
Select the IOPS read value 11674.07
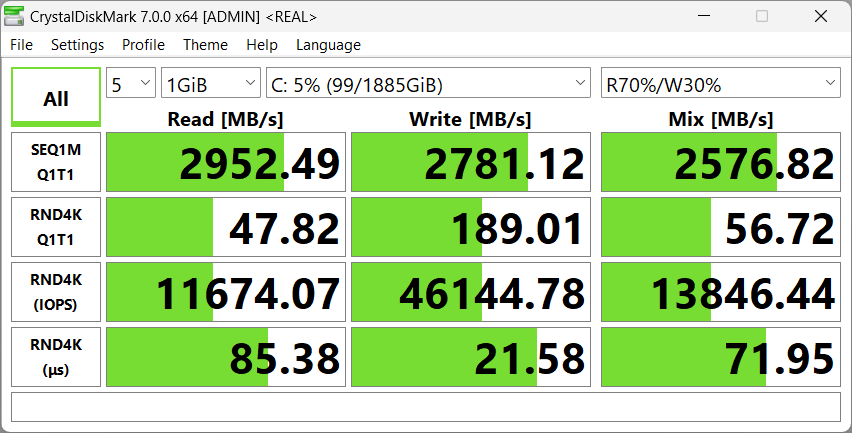point(225,292)
